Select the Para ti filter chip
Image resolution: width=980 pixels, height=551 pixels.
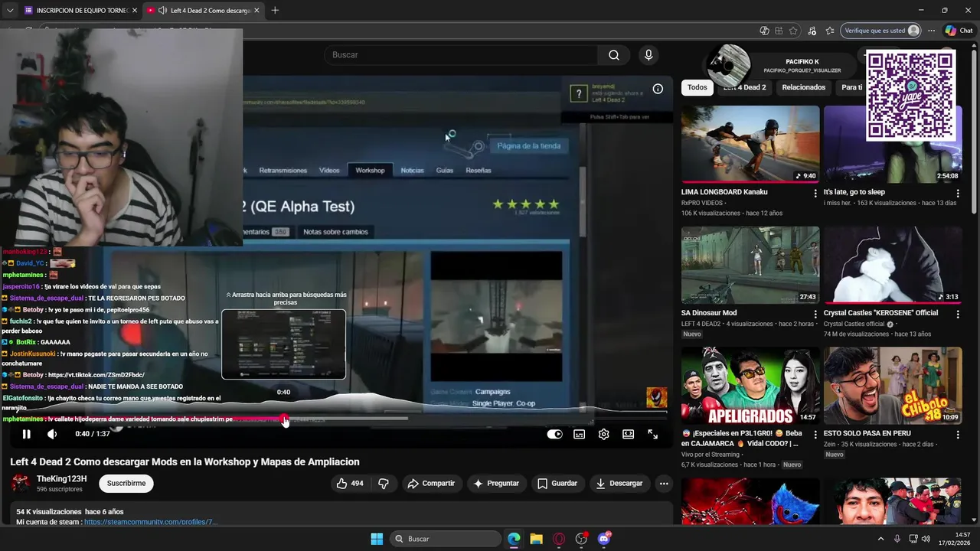tap(851, 87)
